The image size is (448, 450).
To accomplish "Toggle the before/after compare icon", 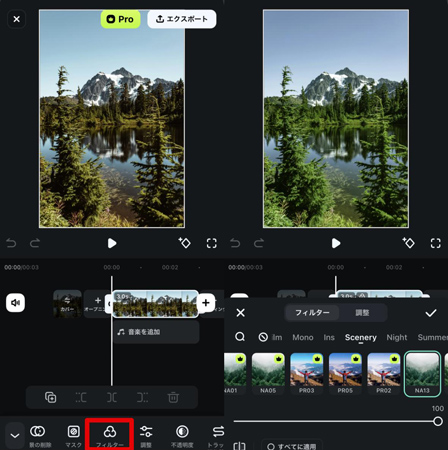I will (239, 446).
